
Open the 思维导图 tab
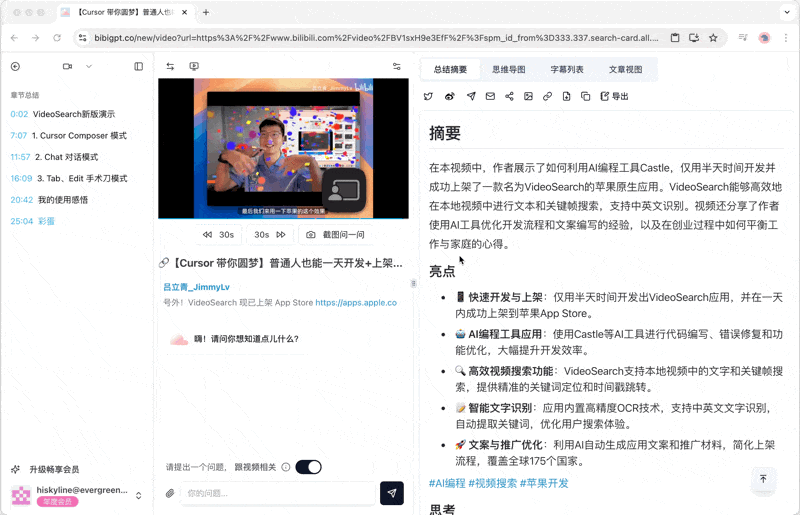tap(509, 69)
